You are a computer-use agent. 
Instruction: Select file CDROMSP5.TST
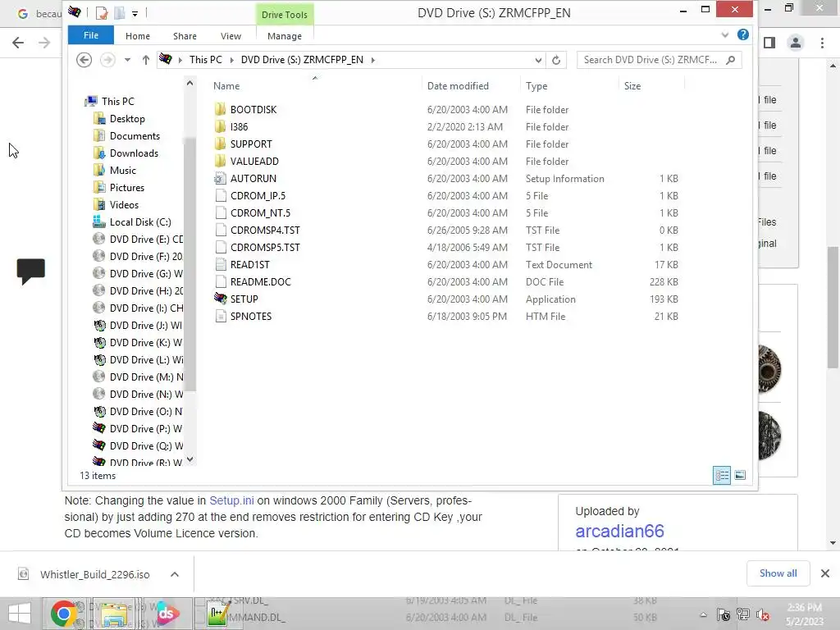point(265,247)
